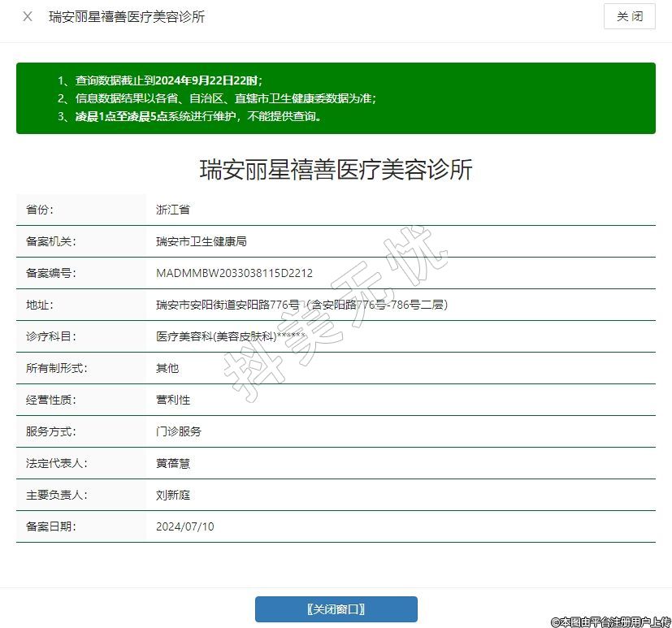Click the blue 【关闭窗口】 button
This screenshot has width=672, height=628.
[336, 609]
